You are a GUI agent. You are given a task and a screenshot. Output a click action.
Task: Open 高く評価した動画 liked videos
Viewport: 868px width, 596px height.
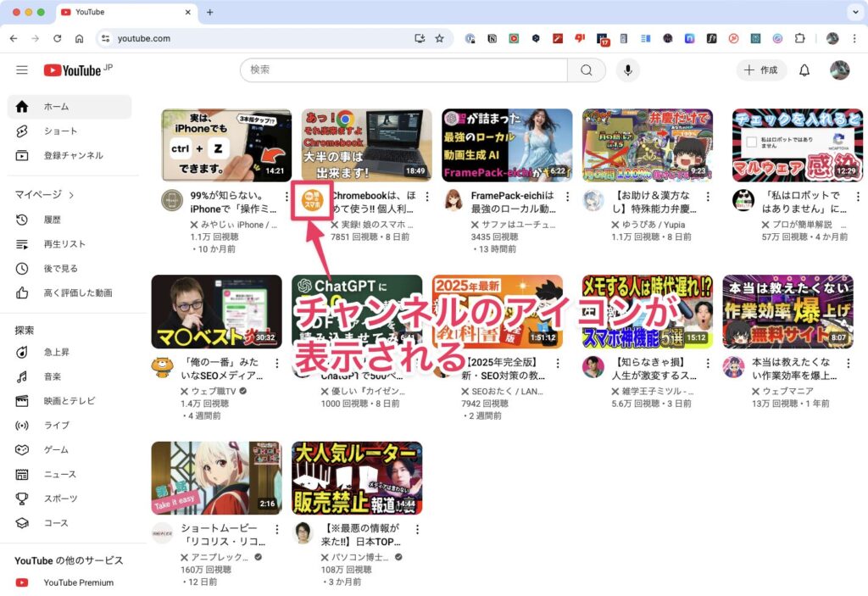click(x=70, y=293)
